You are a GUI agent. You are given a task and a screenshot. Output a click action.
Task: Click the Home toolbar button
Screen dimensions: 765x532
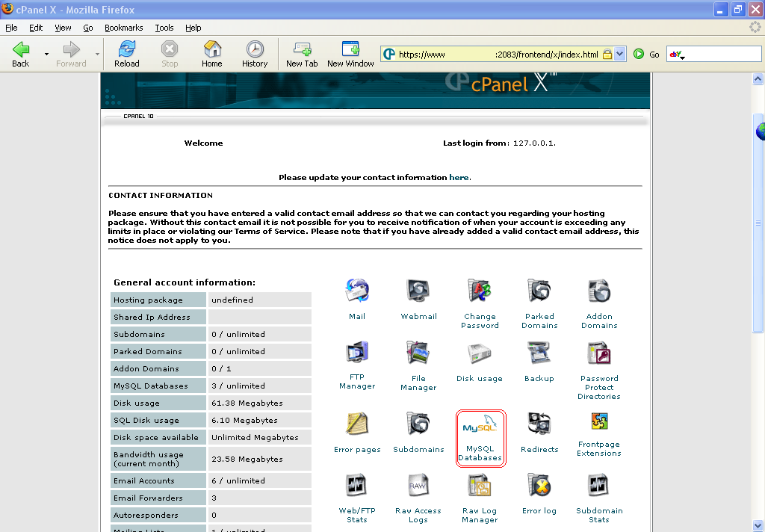click(x=211, y=55)
